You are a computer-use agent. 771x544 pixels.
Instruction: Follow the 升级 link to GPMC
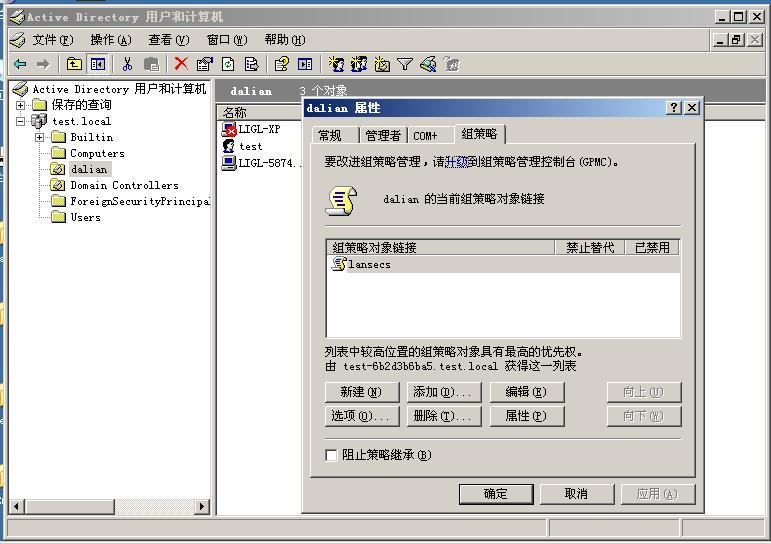coord(456,162)
